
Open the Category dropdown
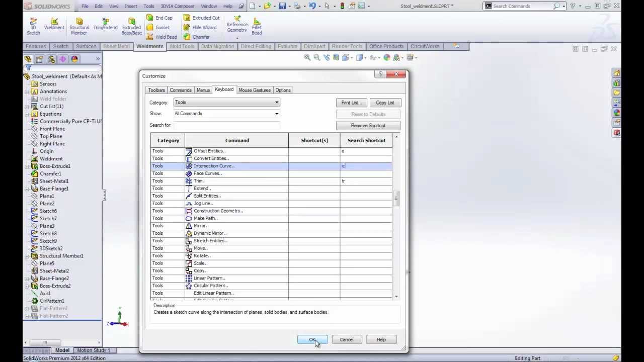click(226, 102)
